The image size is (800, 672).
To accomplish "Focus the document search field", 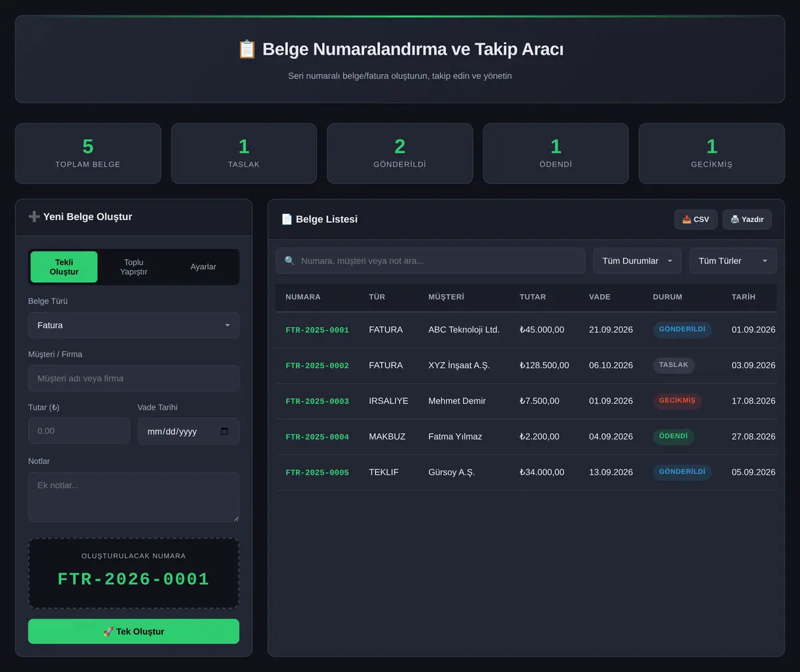I will [x=430, y=261].
